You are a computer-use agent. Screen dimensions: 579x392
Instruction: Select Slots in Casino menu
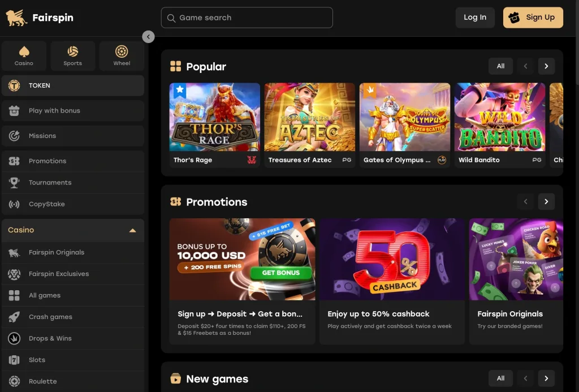pos(73,360)
